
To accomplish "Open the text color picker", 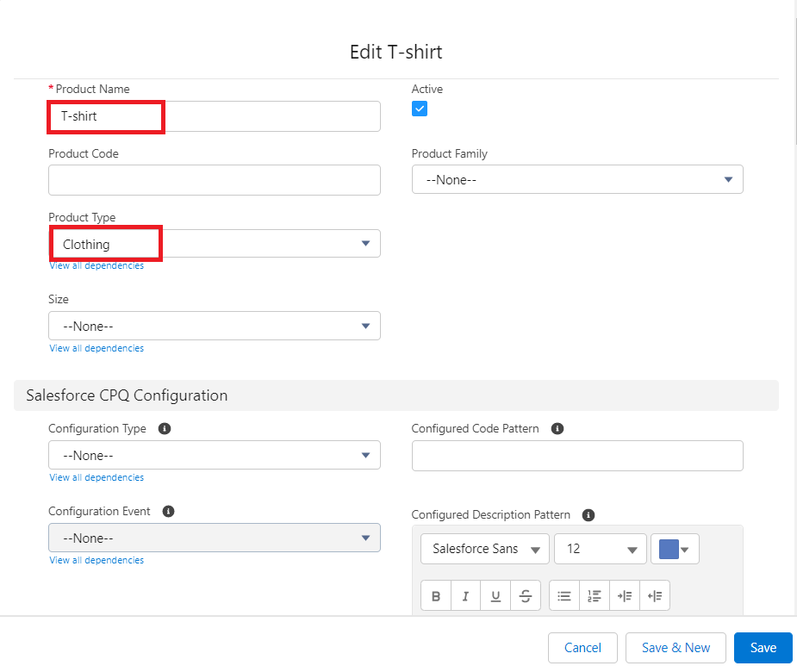I will point(675,549).
